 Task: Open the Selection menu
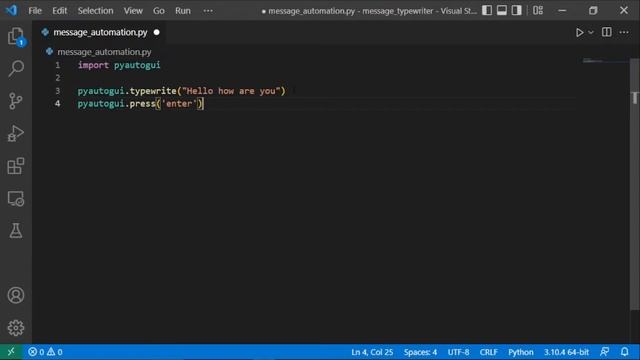click(x=96, y=11)
